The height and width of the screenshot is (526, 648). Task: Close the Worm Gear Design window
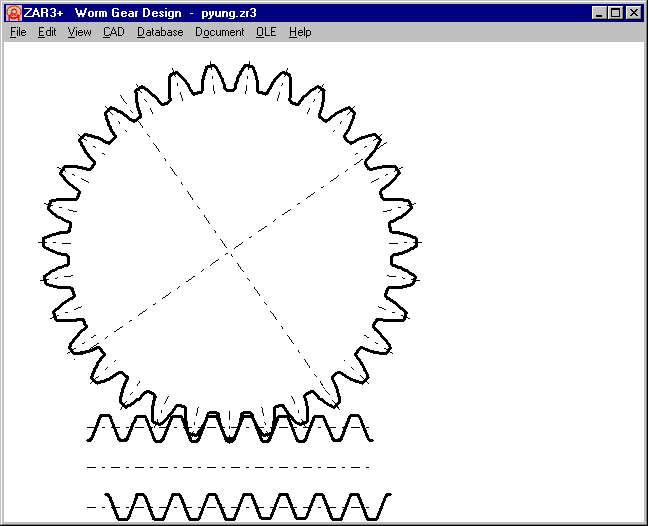[x=633, y=13]
